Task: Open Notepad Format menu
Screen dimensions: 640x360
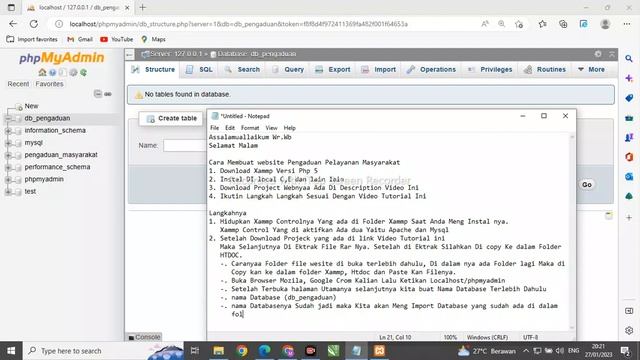Action: coord(250,128)
